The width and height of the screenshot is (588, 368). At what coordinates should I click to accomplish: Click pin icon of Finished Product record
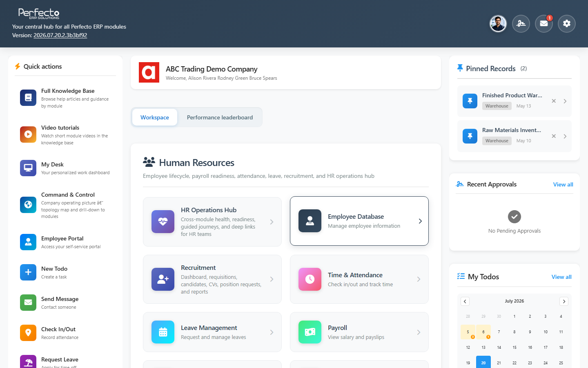click(x=470, y=101)
